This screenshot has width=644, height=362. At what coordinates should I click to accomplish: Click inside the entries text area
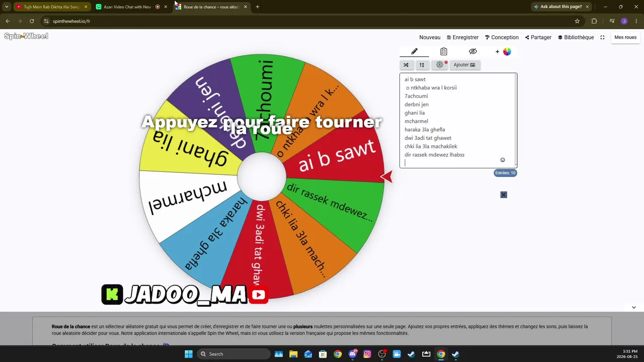[x=458, y=120]
